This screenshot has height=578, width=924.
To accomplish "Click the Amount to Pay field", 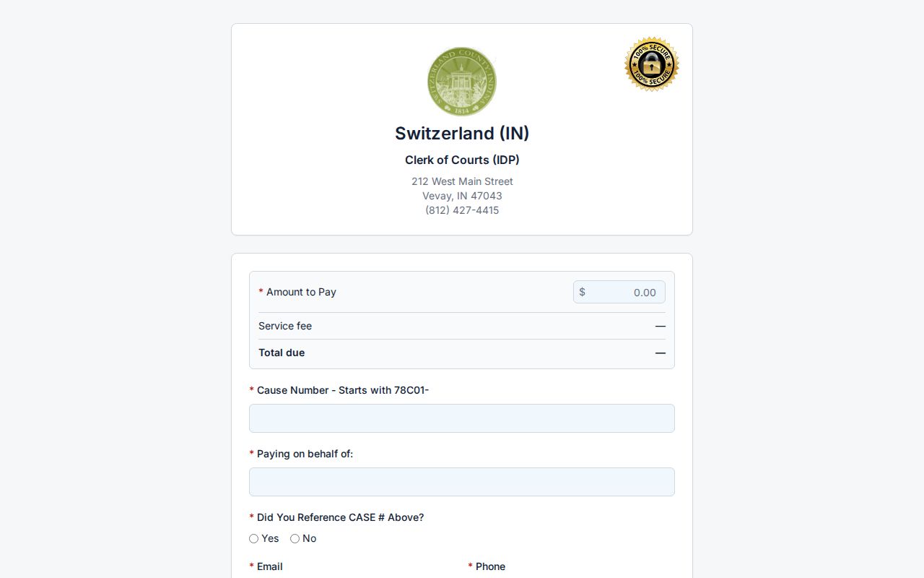I will point(619,292).
